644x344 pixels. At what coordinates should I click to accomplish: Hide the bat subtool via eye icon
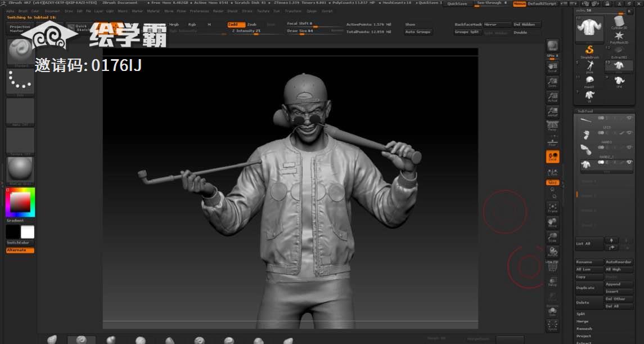pyautogui.click(x=629, y=118)
